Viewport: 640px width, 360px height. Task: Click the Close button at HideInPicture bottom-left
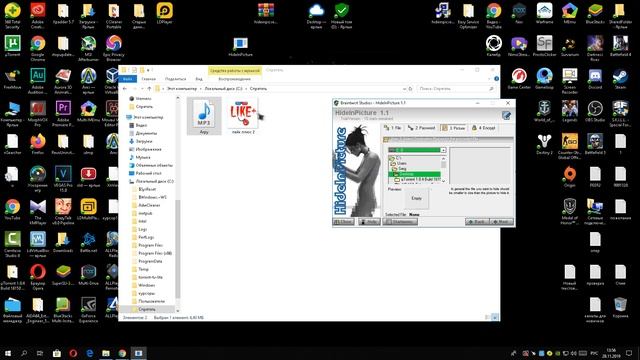(344, 222)
